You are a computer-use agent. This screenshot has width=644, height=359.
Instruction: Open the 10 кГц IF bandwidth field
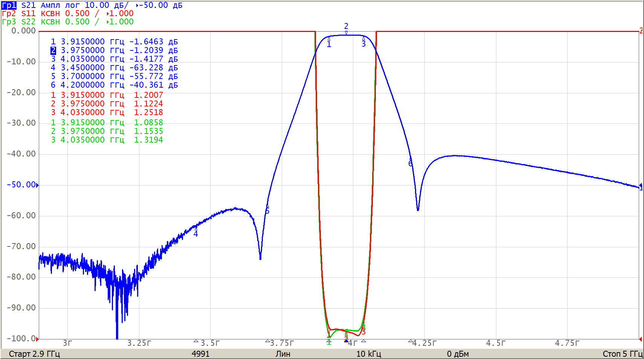pos(368,354)
